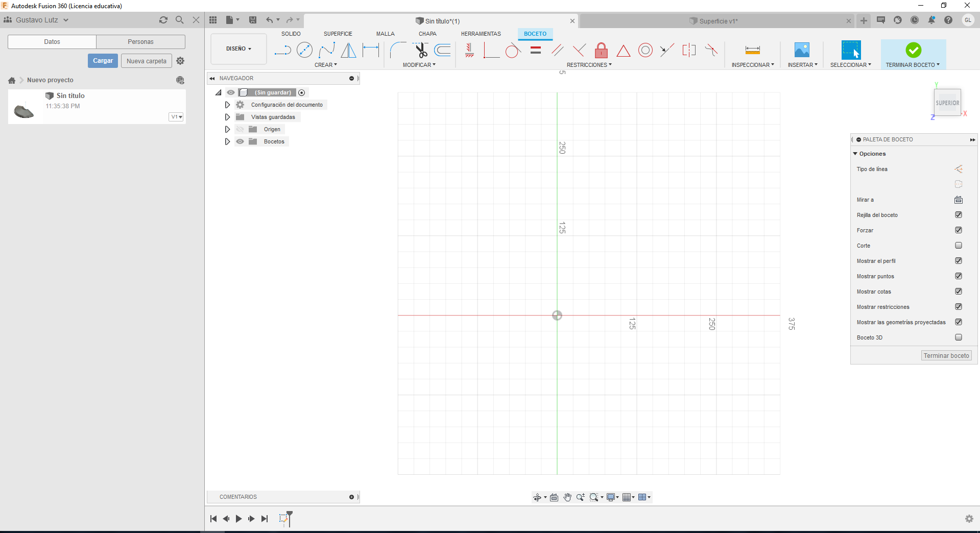The image size is (980, 533).
Task: Apply the Parallel constraint
Action: point(558,50)
